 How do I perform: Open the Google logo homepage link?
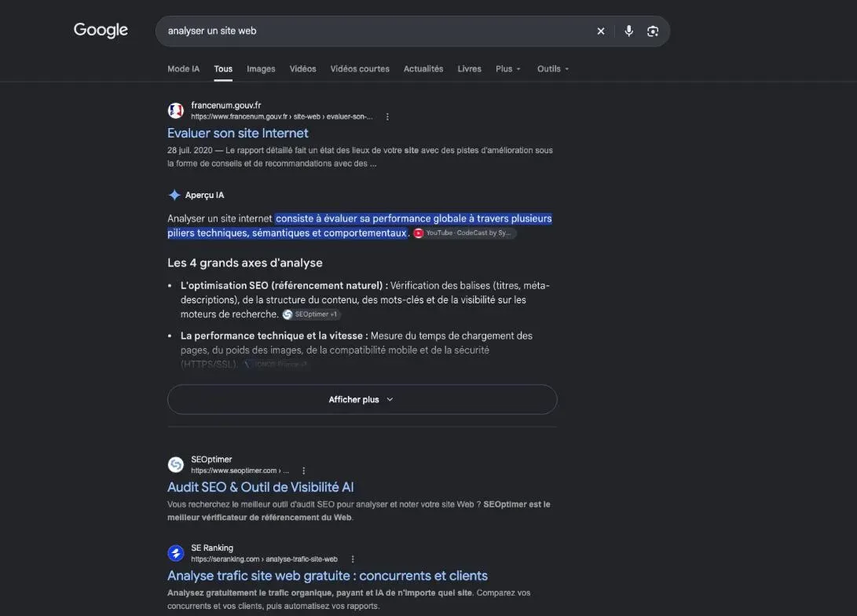pyautogui.click(x=101, y=30)
